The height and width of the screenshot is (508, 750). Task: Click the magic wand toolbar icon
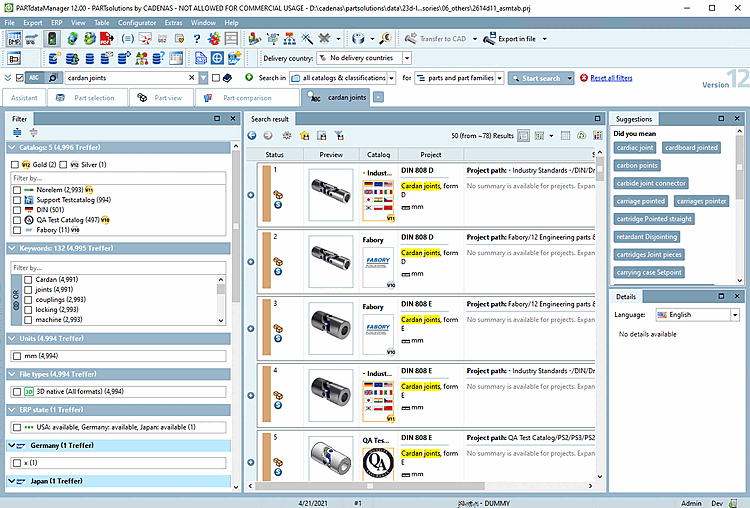point(307,39)
